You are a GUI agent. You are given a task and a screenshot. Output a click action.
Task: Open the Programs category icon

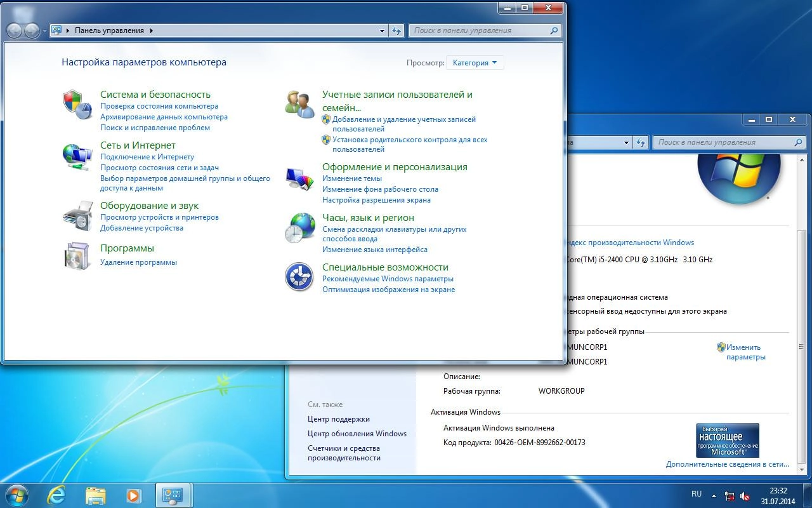pyautogui.click(x=77, y=255)
